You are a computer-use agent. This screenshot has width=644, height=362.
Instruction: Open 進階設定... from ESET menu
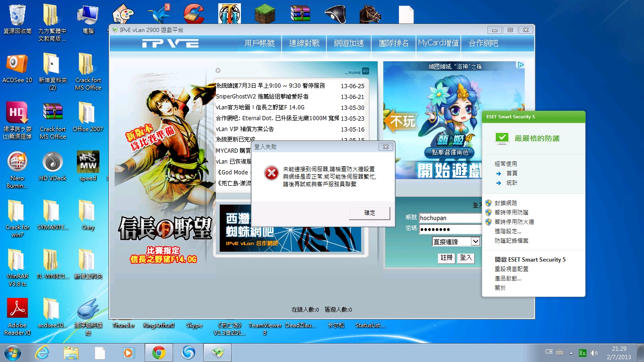click(x=508, y=231)
